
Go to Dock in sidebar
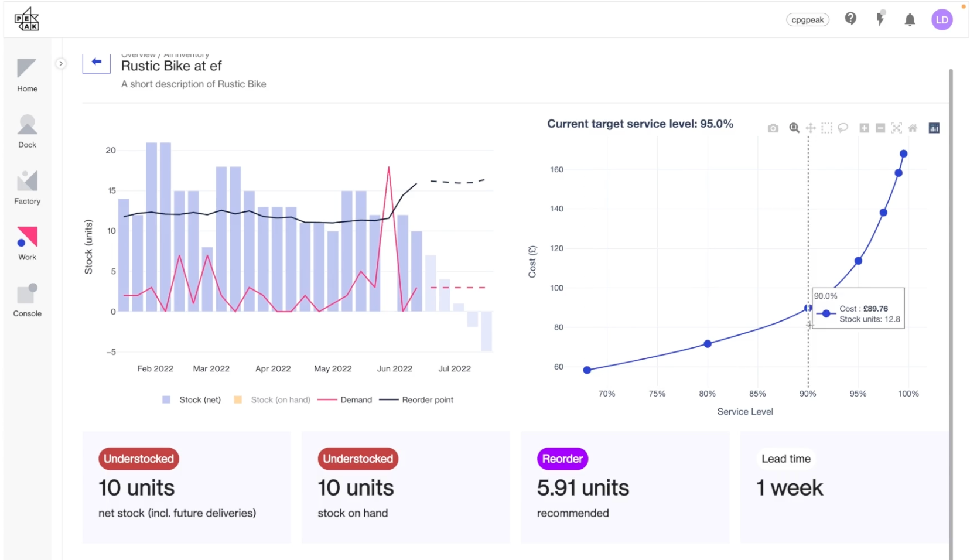click(x=27, y=132)
